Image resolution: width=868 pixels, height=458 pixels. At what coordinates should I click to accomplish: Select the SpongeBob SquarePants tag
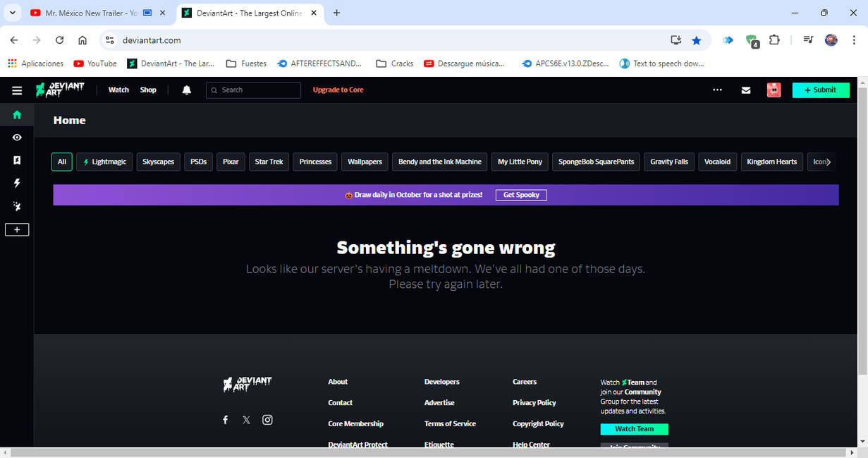click(x=597, y=162)
